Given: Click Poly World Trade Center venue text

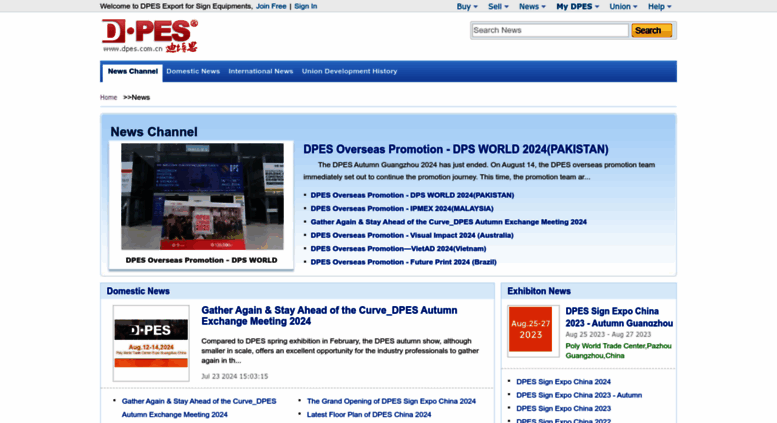Looking at the screenshot, I should click(618, 351).
